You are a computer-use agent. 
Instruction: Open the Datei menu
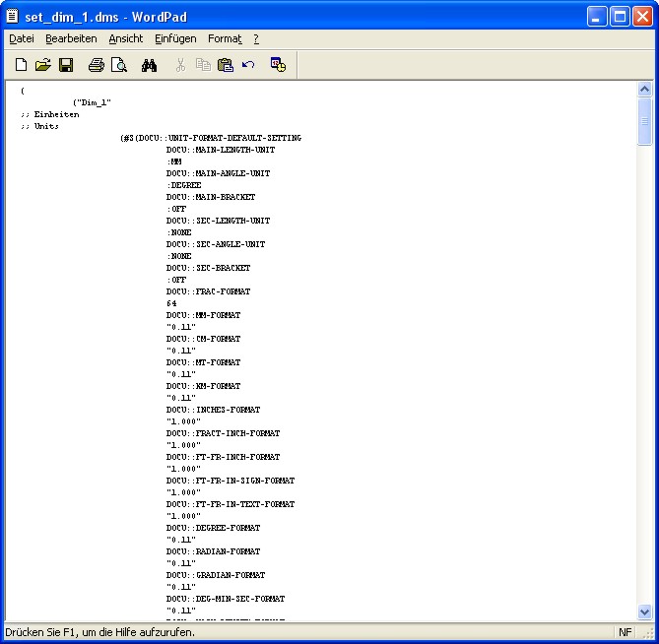click(x=22, y=38)
